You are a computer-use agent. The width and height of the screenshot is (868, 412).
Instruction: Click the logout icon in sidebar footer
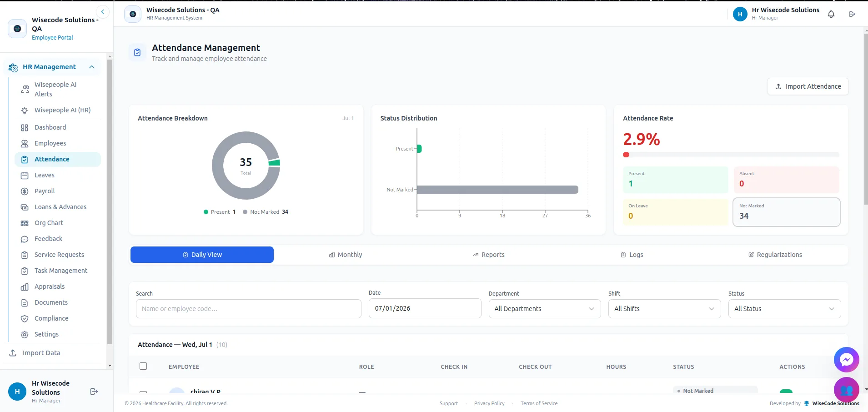coord(94,392)
